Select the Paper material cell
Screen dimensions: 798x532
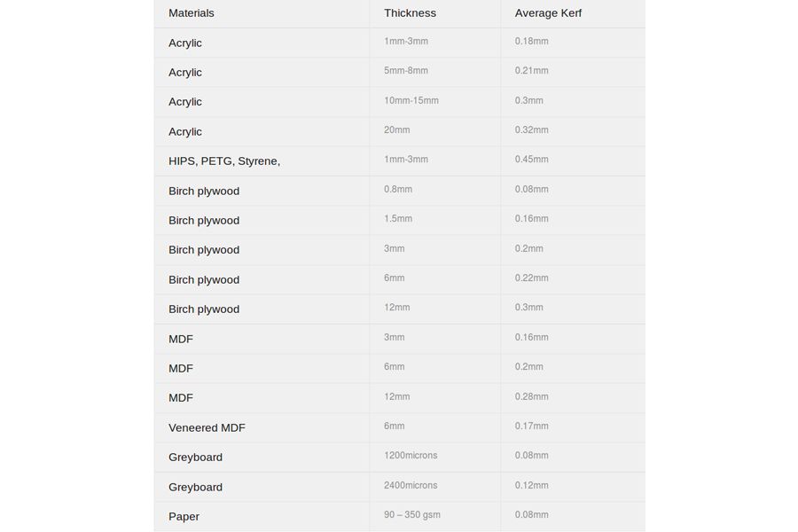pyautogui.click(x=184, y=516)
